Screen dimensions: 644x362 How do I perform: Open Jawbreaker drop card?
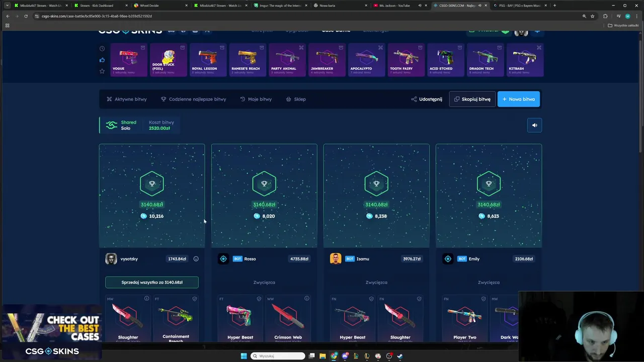click(327, 60)
